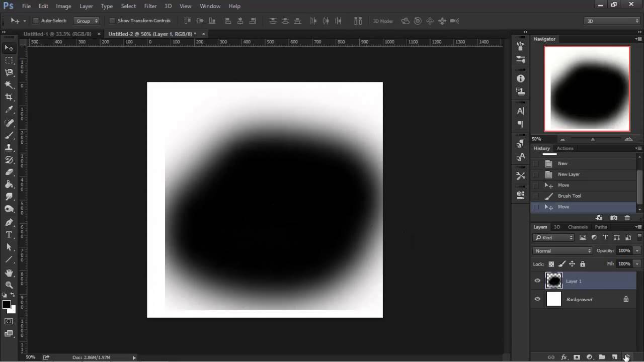Viewport: 644px width, 362px height.
Task: Select the History Brush tool
Action: [9, 160]
